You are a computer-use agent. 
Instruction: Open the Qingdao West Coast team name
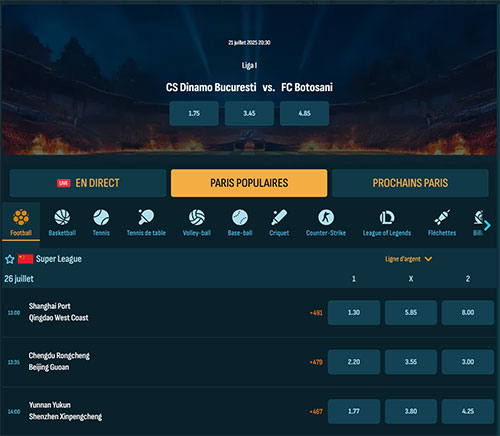(x=59, y=318)
